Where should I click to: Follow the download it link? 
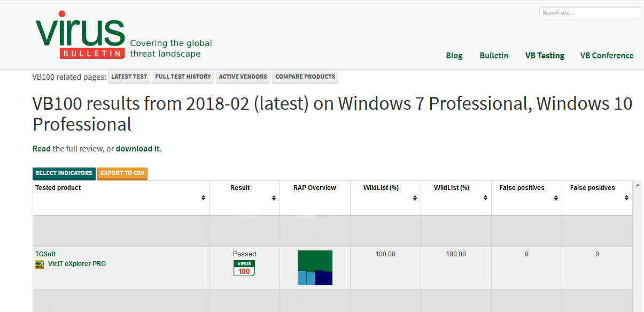click(x=137, y=149)
